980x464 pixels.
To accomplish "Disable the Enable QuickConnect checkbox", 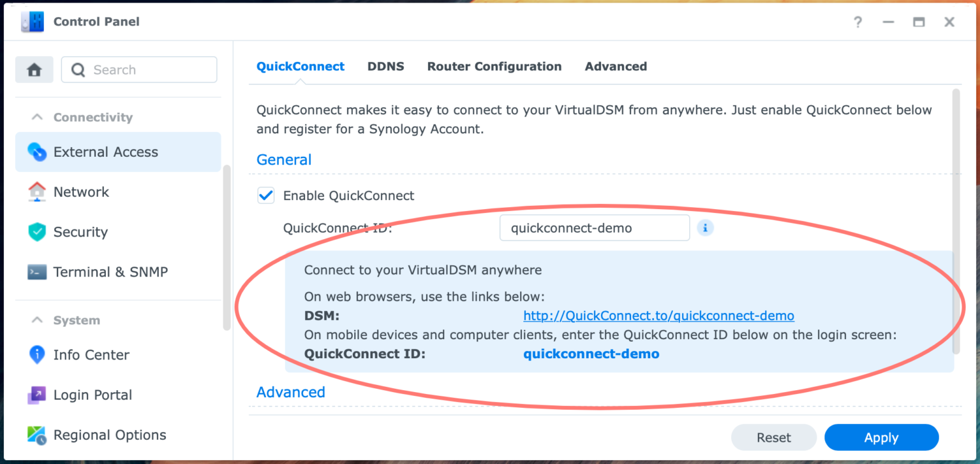I will (265, 196).
